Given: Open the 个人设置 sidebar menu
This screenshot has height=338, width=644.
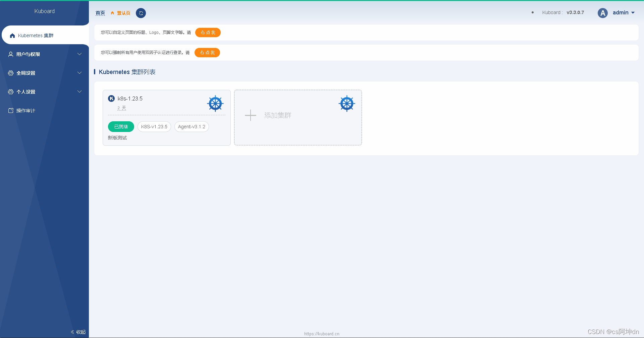Looking at the screenshot, I should click(x=44, y=92).
